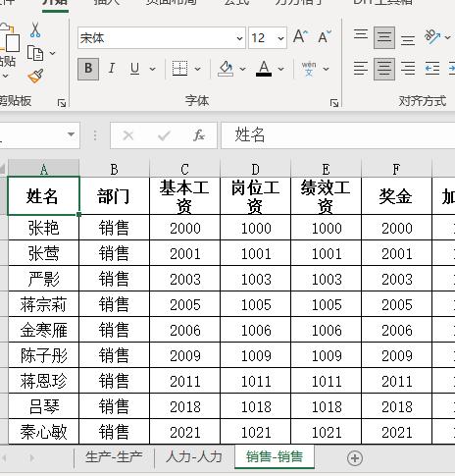455x476 pixels.
Task: Open the font name dropdown
Action: (239, 38)
